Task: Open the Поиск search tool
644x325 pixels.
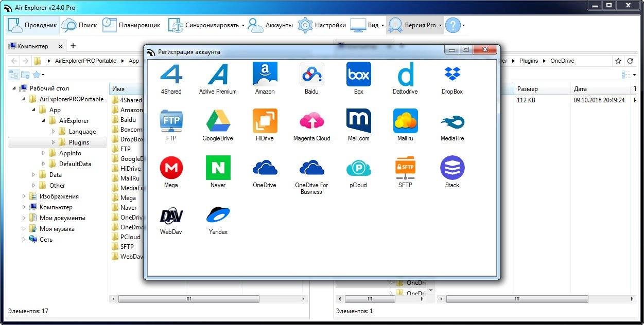Action: 79,25
